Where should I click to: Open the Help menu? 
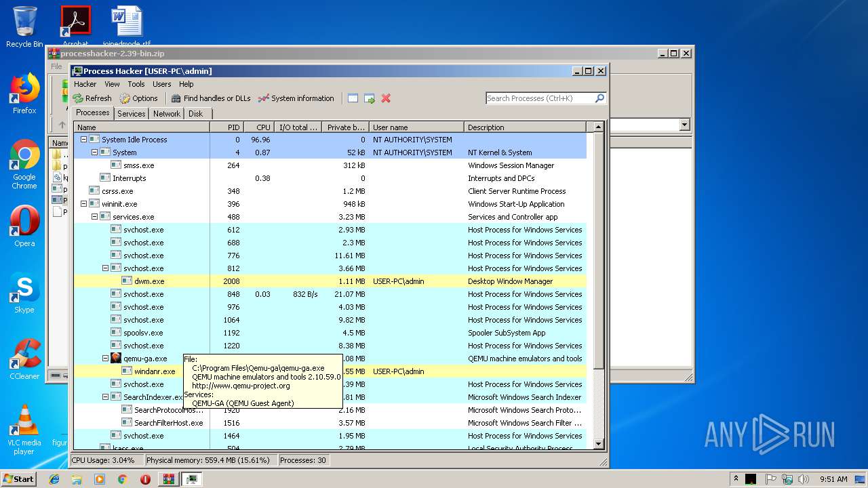pyautogui.click(x=186, y=84)
